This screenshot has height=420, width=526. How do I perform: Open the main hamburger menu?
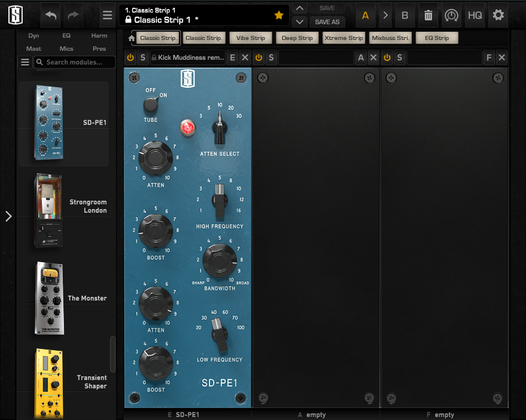coord(107,15)
